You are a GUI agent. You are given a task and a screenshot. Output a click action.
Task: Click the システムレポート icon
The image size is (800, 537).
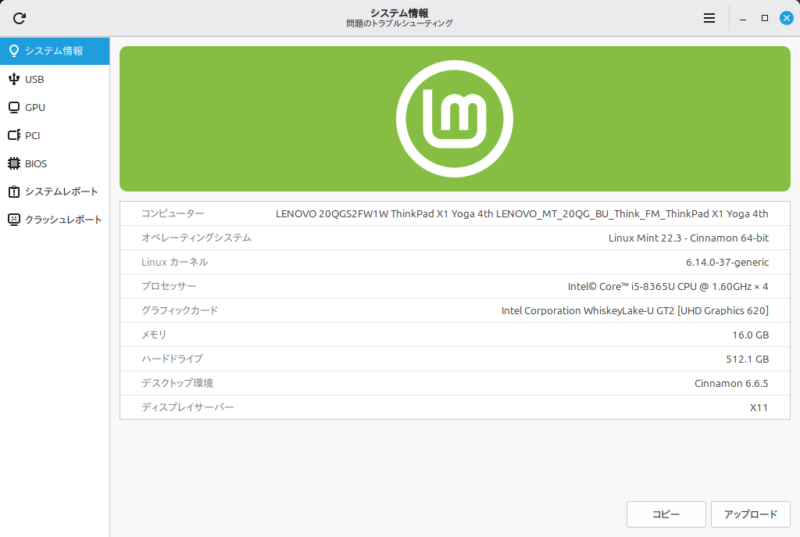14,191
